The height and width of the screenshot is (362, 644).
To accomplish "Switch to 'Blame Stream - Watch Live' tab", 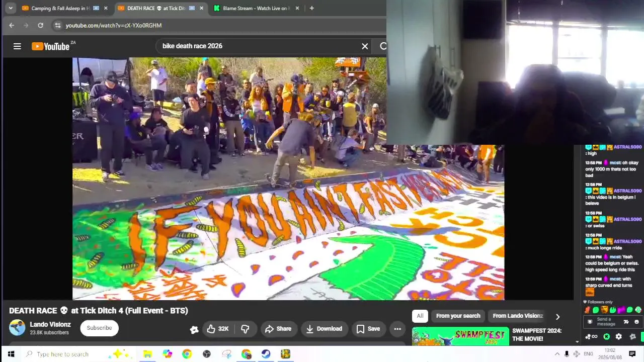I will pyautogui.click(x=257, y=8).
